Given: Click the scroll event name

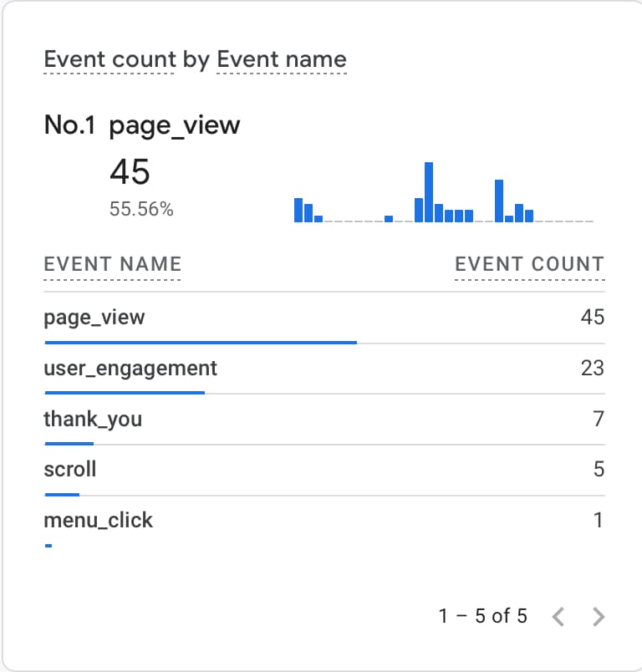Looking at the screenshot, I should [70, 470].
